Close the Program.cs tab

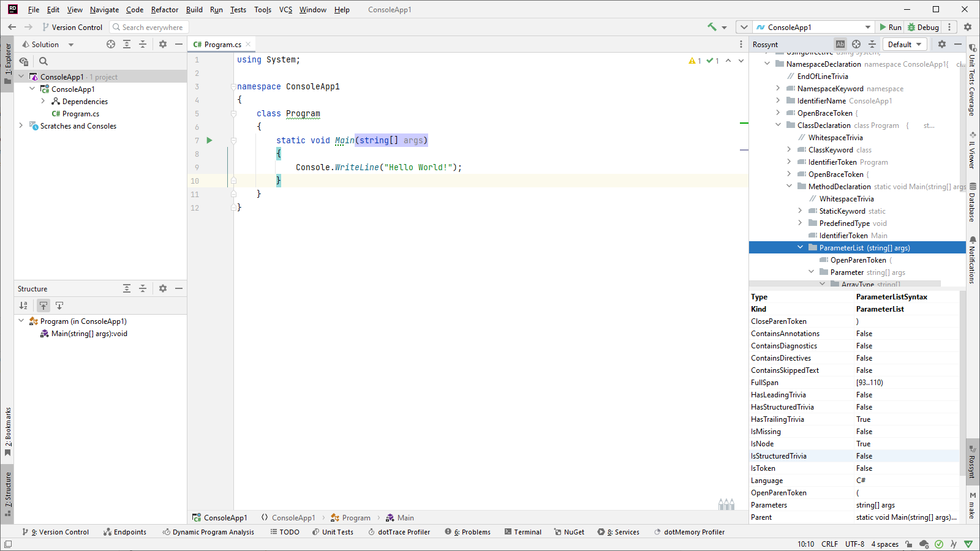(x=248, y=44)
